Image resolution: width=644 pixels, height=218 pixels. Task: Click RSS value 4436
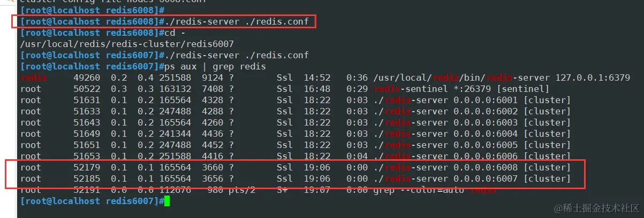213,134
